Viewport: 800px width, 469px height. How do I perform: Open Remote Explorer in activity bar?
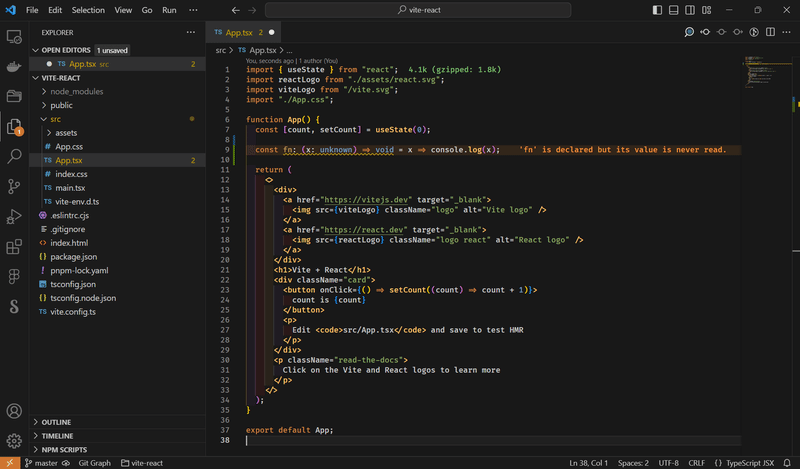(14, 37)
